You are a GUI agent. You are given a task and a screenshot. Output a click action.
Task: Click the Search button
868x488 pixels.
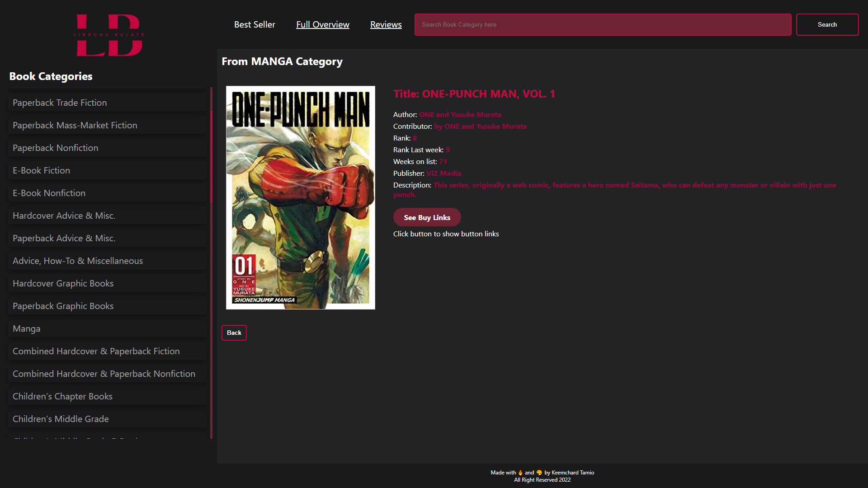pyautogui.click(x=827, y=24)
